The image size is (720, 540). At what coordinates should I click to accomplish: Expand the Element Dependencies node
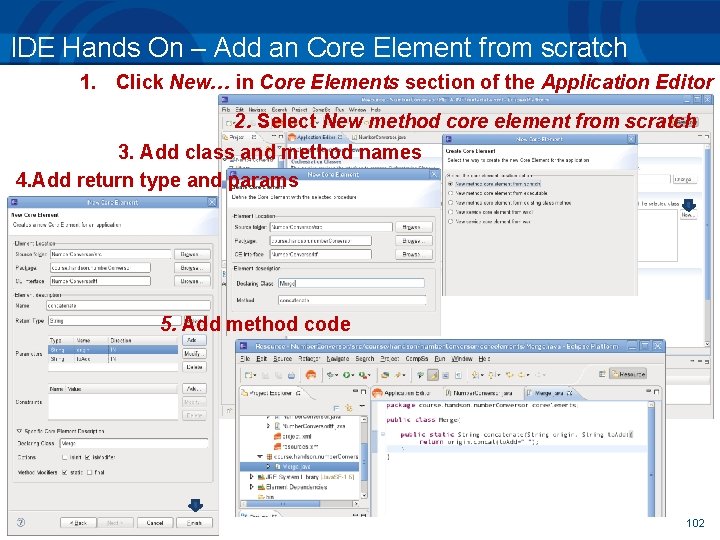252,487
